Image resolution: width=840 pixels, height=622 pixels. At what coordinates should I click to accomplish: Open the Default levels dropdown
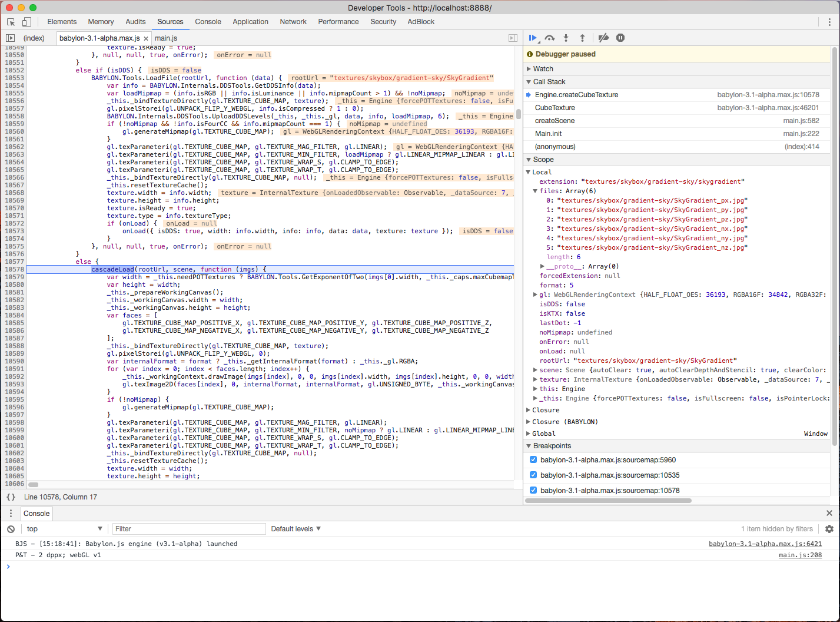point(296,529)
